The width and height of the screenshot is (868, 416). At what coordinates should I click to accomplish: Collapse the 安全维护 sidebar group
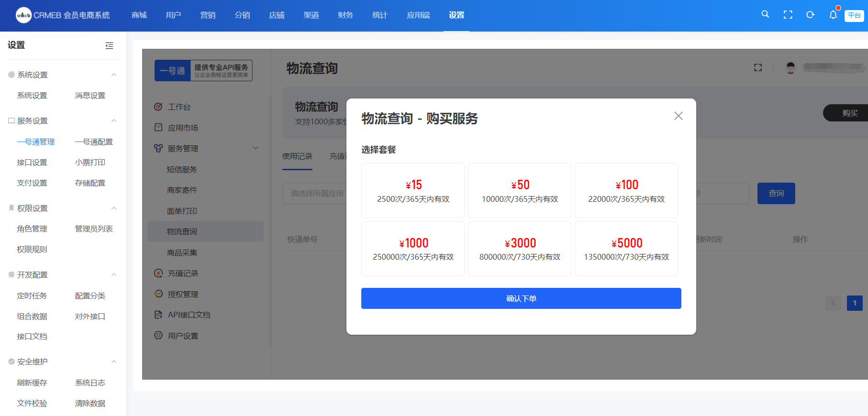point(114,362)
